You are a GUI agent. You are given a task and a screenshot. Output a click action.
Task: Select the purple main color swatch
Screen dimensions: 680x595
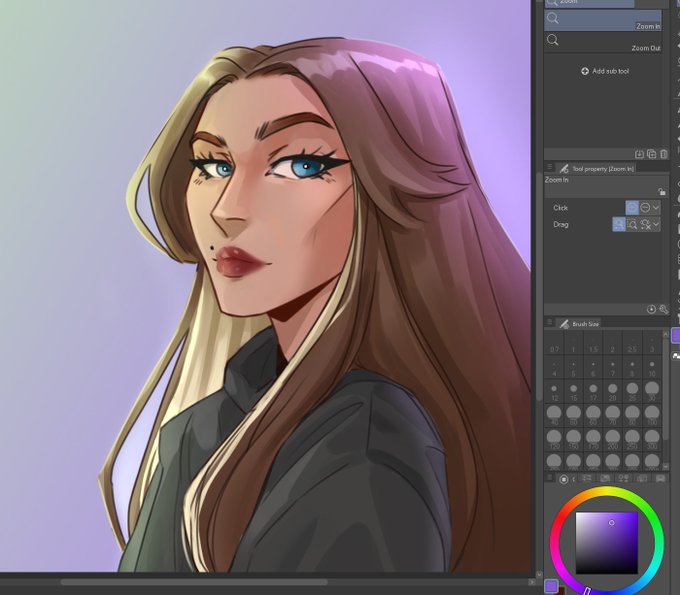(x=551, y=586)
